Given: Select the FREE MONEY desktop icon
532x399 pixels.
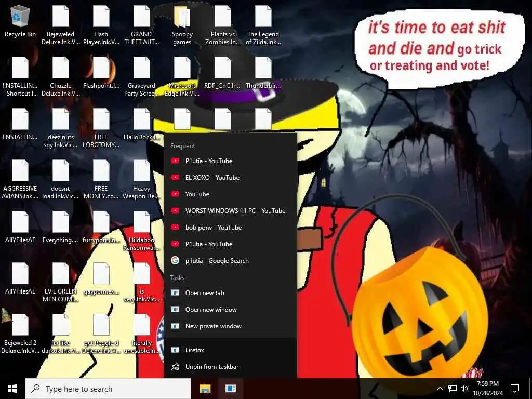Looking at the screenshot, I should click(101, 180).
